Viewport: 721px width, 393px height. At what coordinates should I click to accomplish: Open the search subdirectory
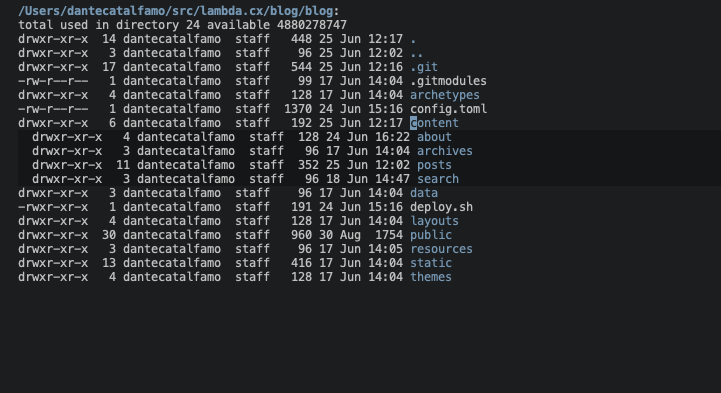coord(438,179)
